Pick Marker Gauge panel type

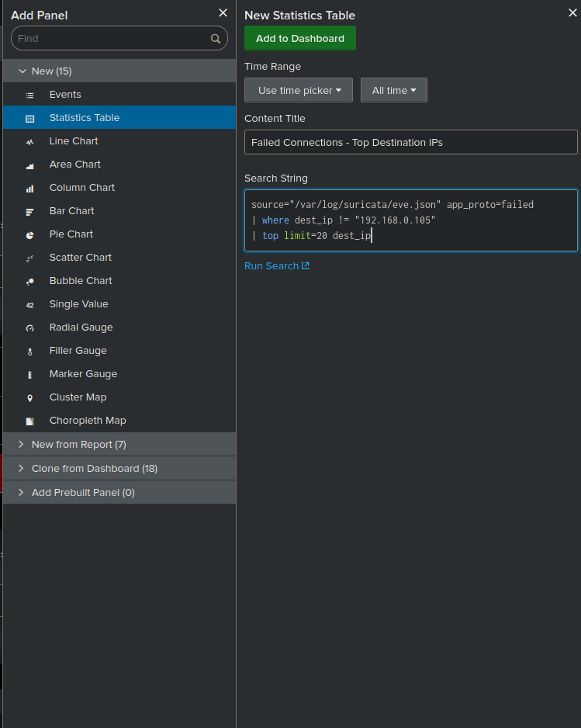pyautogui.click(x=119, y=374)
